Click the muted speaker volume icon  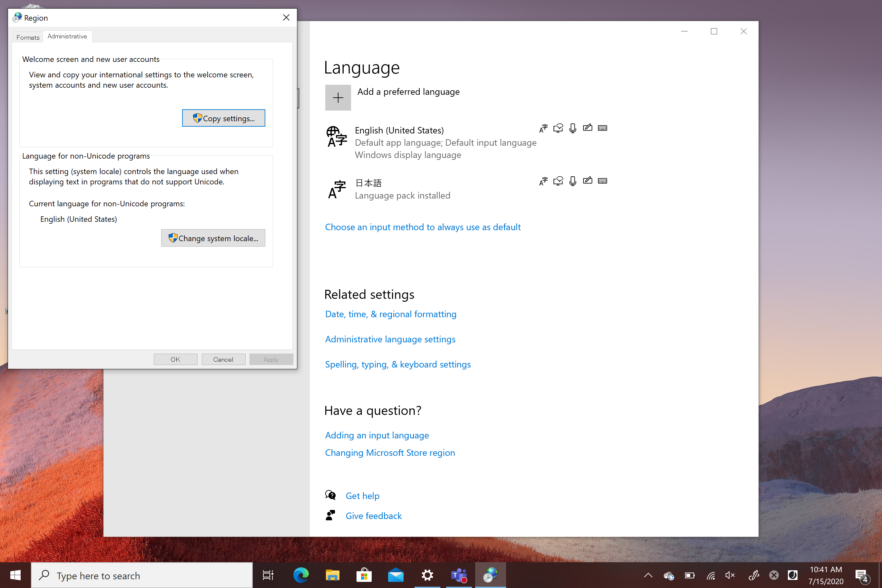coord(730,575)
